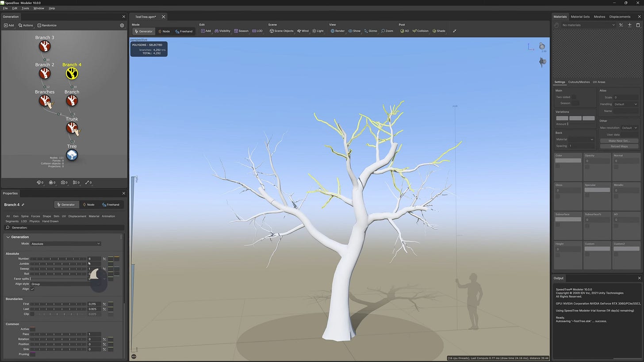Image resolution: width=644 pixels, height=362 pixels.
Task: Adjust the Number slider under Absolute
Action: (58, 259)
